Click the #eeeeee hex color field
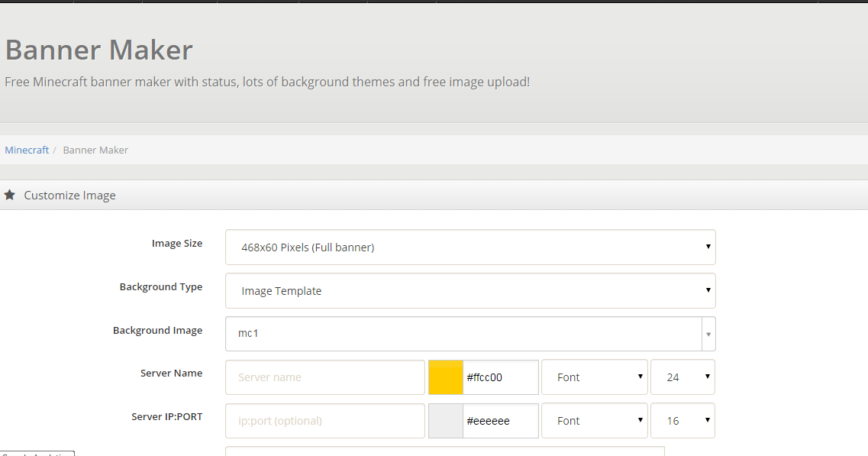Screen dimensions: 868x456 click(x=500, y=421)
